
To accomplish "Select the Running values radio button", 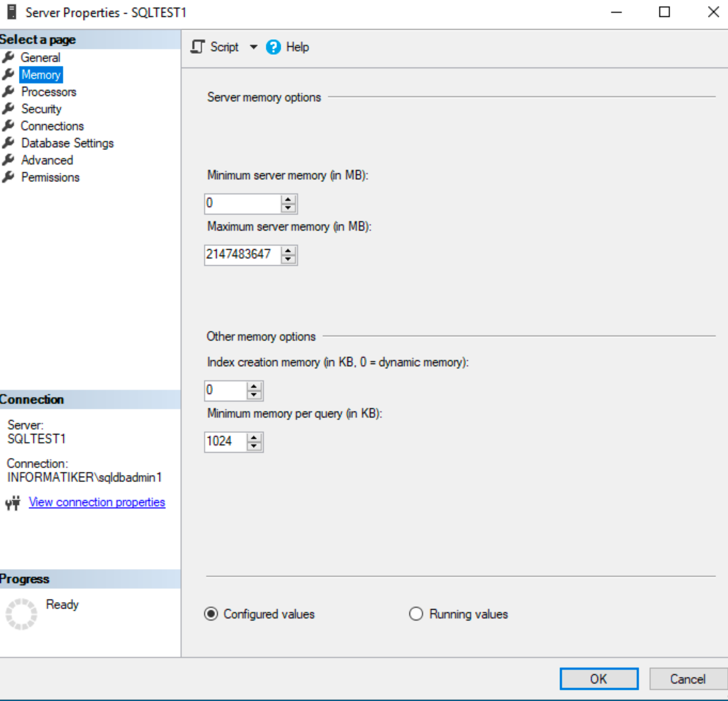I will click(x=416, y=614).
